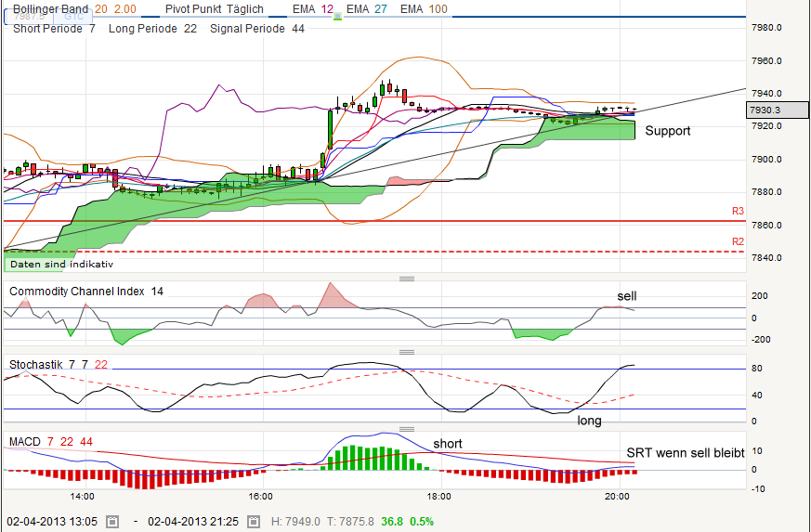Select the short annotation in the MACD panel
The width and height of the screenshot is (811, 532).
[448, 444]
